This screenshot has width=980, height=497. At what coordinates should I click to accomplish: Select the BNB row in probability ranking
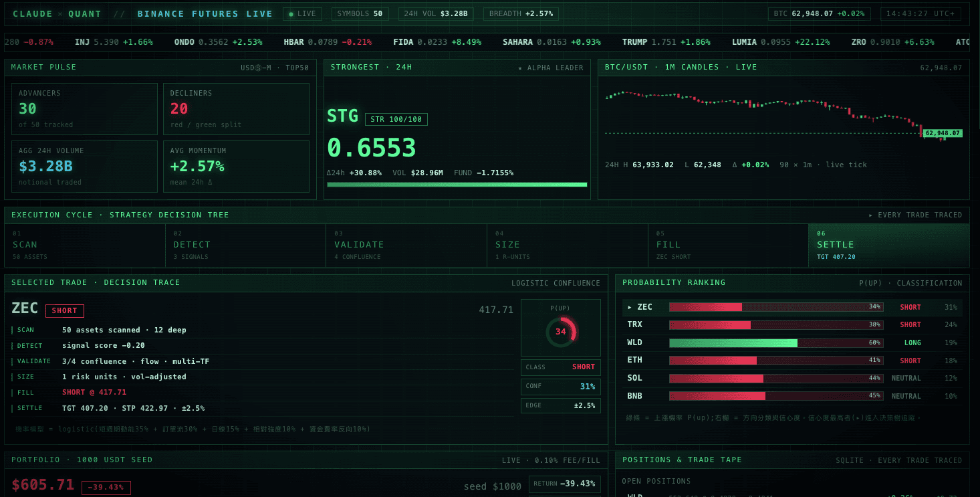coord(792,396)
